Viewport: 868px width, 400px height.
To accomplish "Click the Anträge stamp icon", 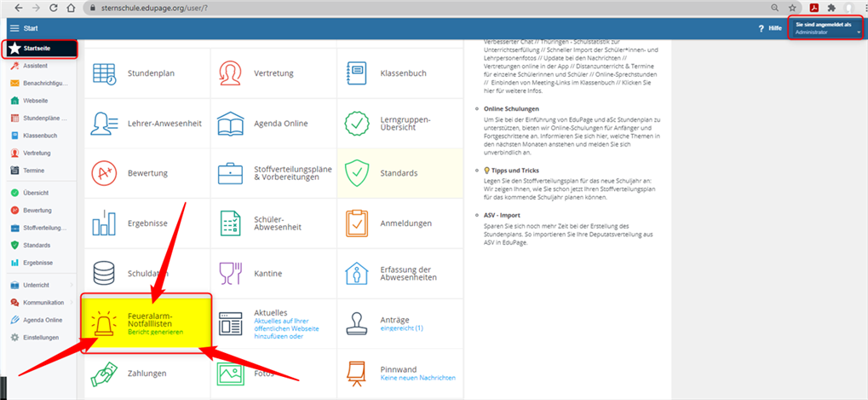I will tap(357, 323).
